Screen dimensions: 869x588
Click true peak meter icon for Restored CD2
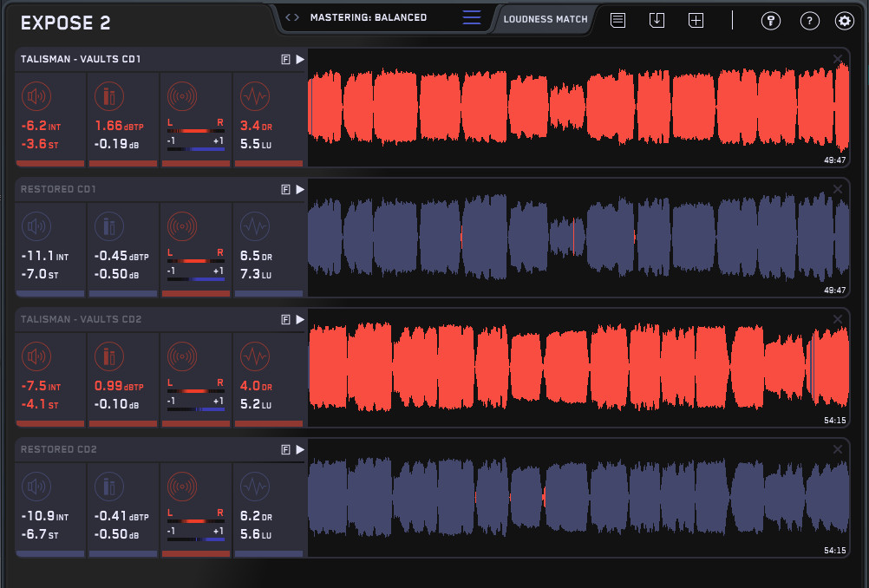[x=109, y=486]
